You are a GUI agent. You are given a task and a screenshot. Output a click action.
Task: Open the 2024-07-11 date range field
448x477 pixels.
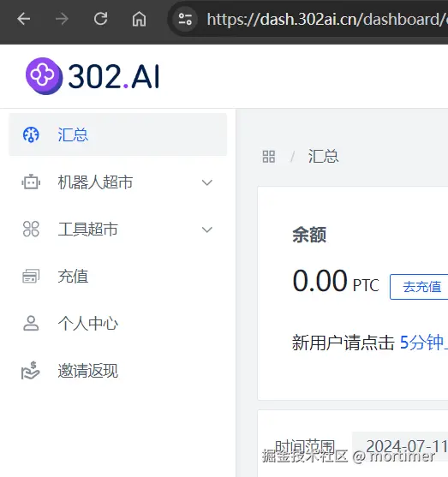point(400,446)
